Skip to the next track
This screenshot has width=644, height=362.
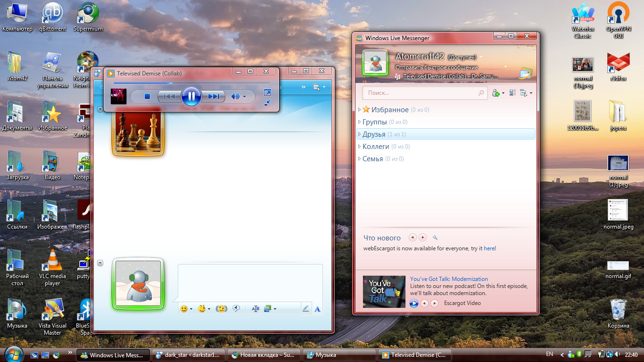coord(214,97)
